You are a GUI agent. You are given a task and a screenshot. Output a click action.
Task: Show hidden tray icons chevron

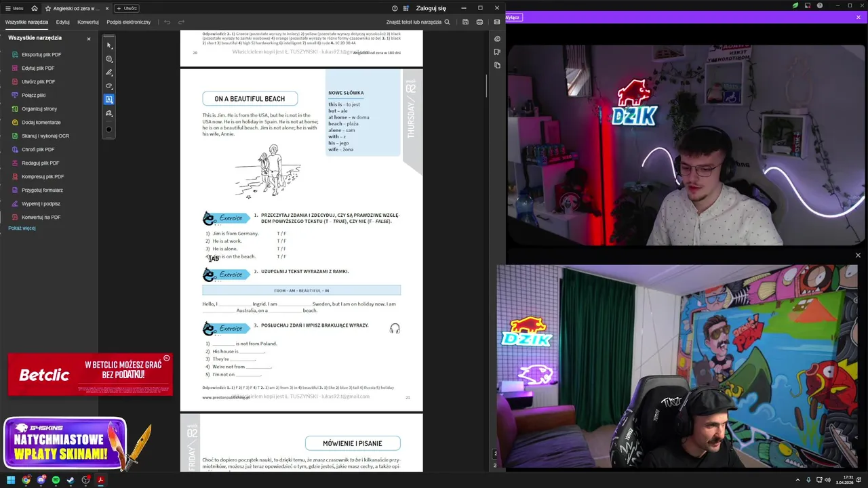(799, 480)
